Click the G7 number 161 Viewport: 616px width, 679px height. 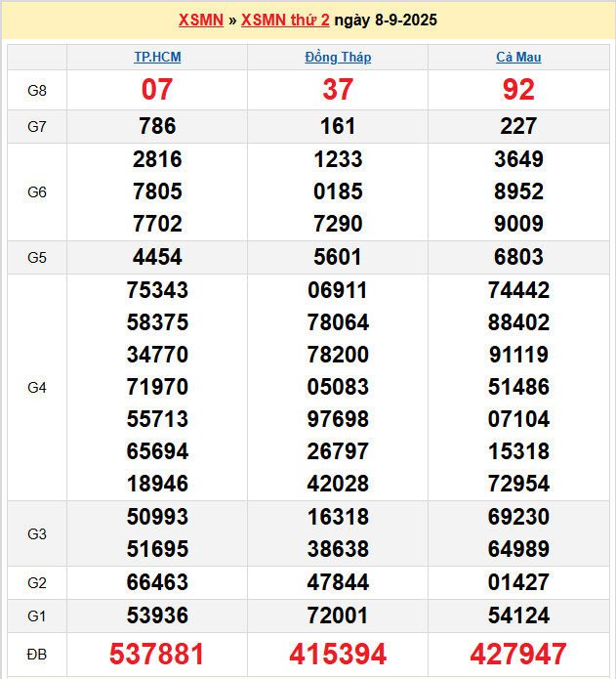[338, 126]
